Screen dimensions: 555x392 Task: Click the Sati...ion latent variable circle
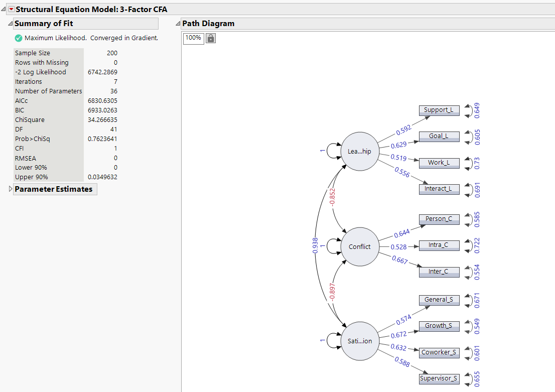[360, 341]
